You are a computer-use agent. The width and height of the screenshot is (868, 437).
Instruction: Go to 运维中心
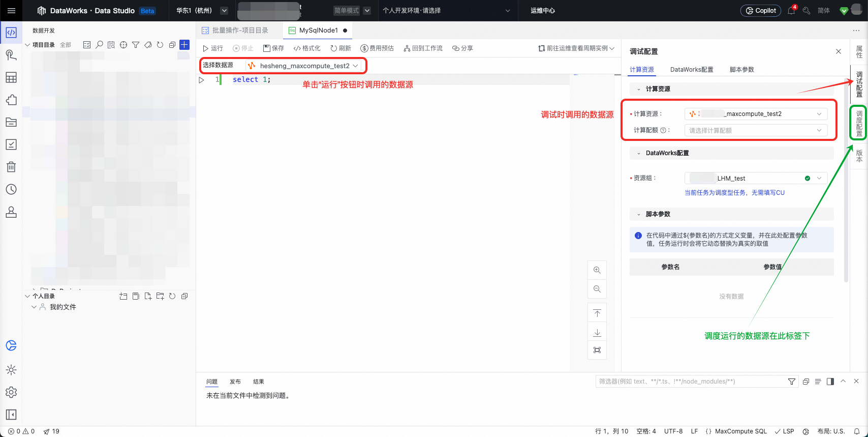(x=543, y=11)
